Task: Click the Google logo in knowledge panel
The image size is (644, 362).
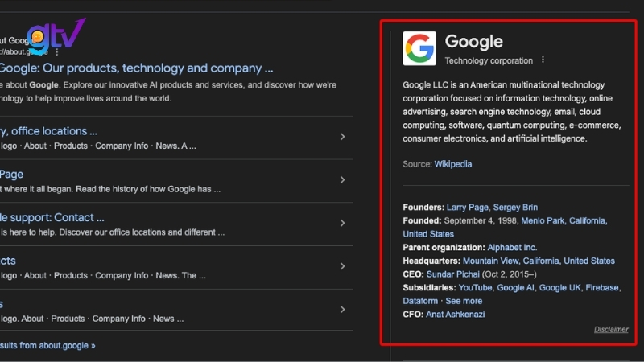Action: pos(419,48)
